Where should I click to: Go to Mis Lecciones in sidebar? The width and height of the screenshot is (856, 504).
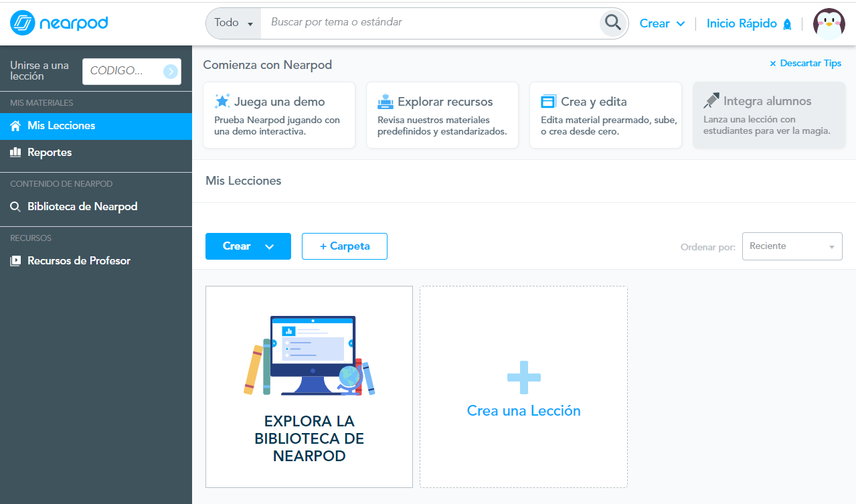[96, 126]
